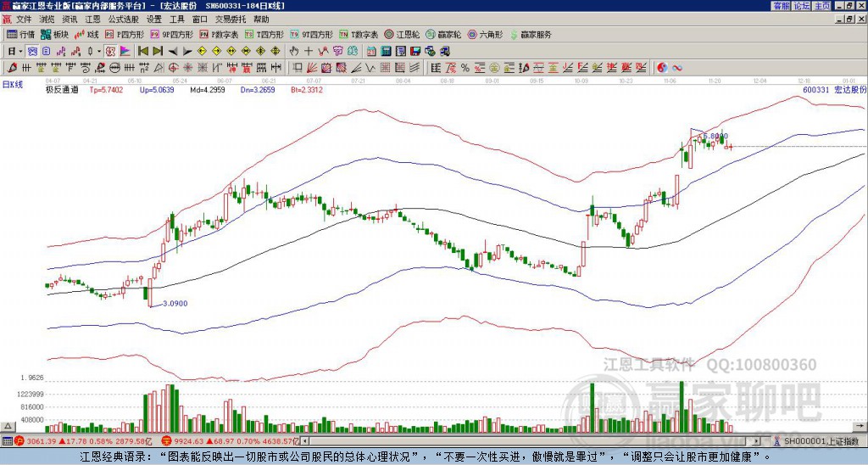Click the Shenzhen index 9924.63 status entry
Image resolution: width=868 pixels, height=465 pixels.
coord(230,441)
